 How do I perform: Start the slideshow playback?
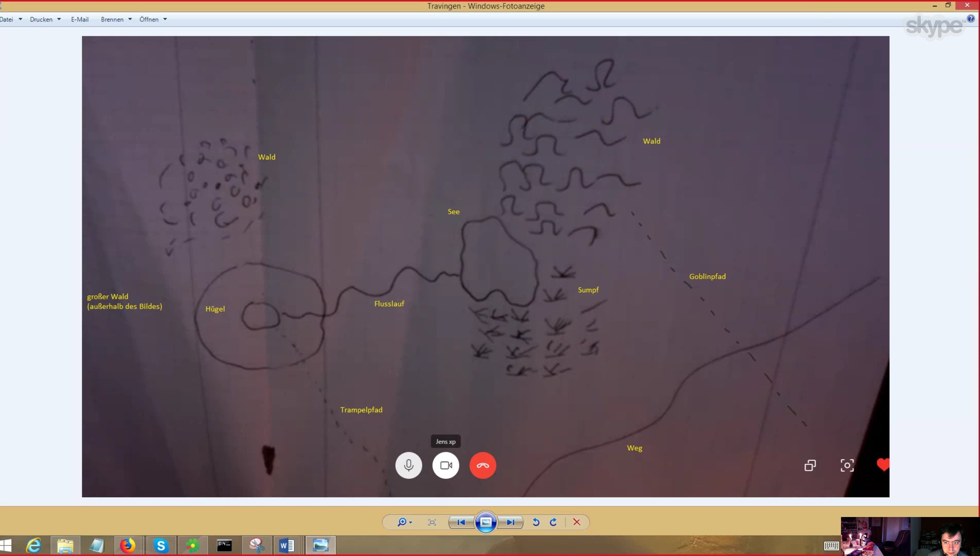[x=486, y=522]
